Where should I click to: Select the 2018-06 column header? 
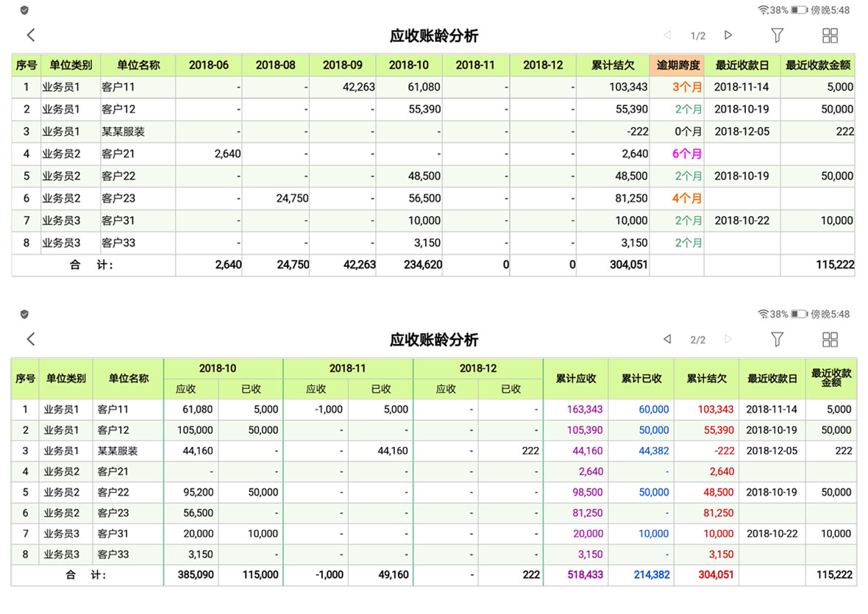[209, 65]
